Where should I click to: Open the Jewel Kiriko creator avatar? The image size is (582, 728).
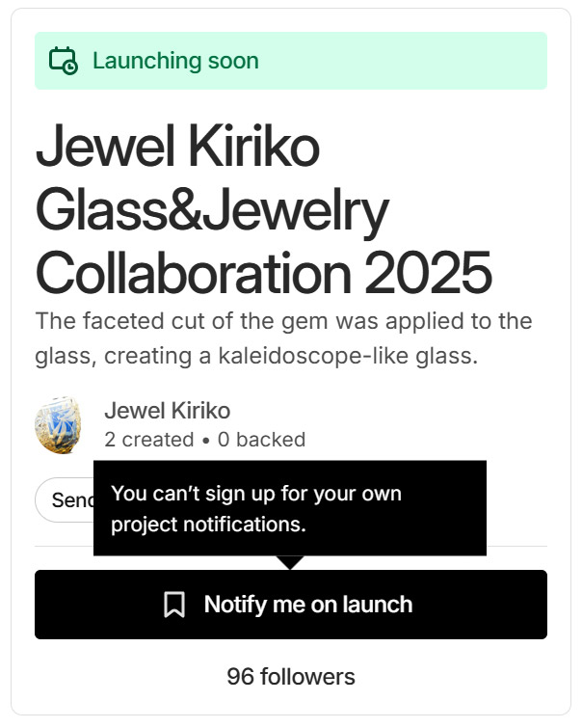[59, 425]
